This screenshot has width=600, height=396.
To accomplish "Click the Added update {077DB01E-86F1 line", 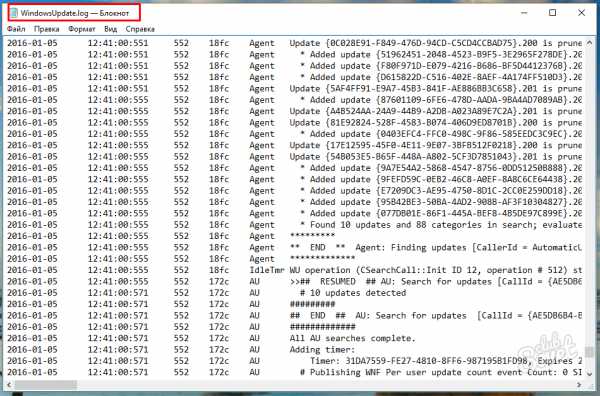I will (294, 213).
